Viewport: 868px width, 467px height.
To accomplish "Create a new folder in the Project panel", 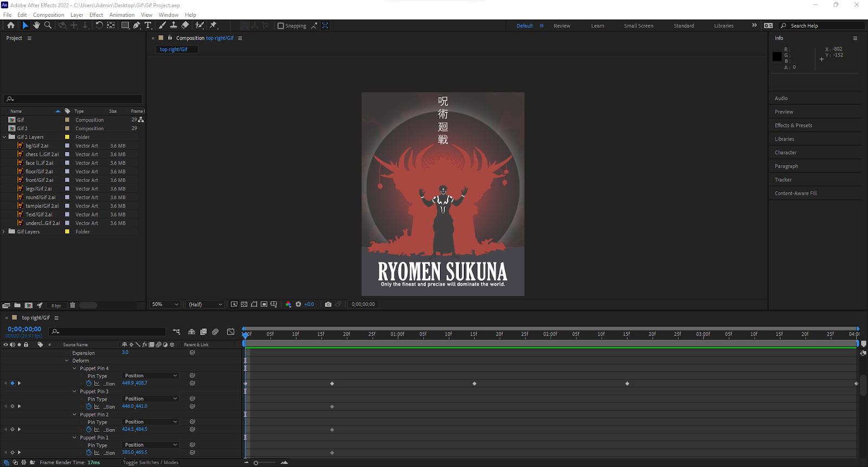I will click(17, 305).
